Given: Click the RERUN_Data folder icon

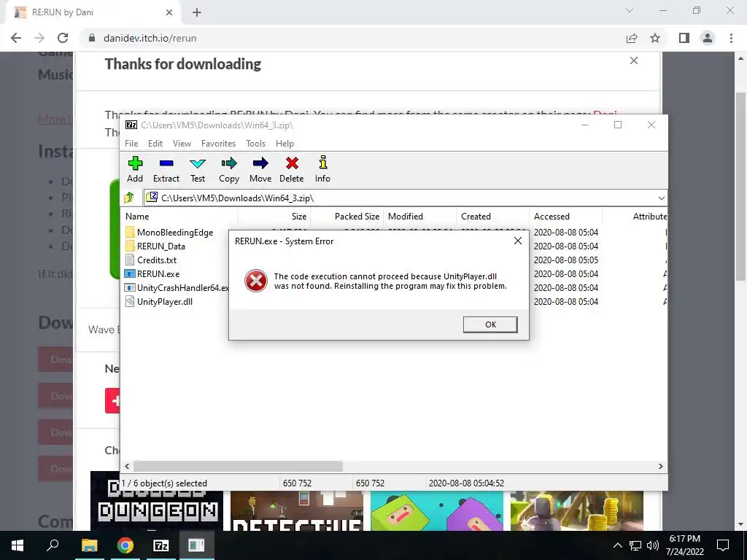Looking at the screenshot, I should coord(130,246).
